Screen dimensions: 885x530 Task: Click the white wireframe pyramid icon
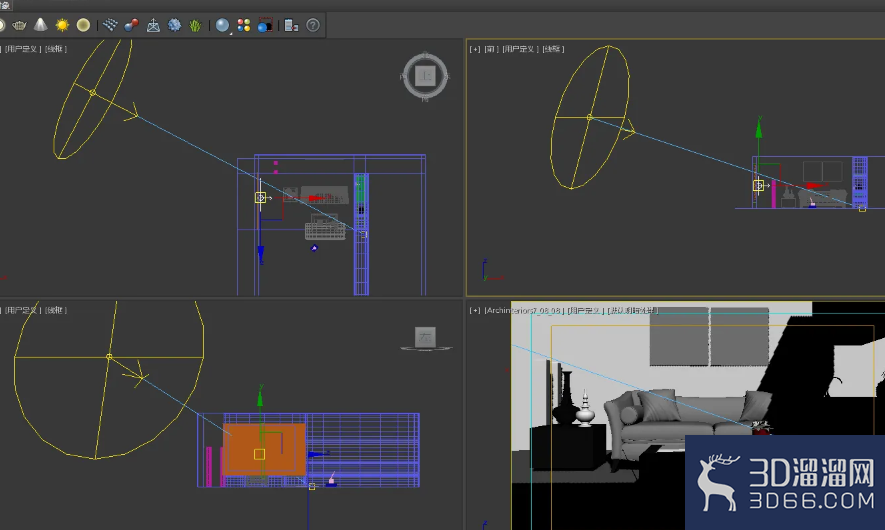point(153,25)
